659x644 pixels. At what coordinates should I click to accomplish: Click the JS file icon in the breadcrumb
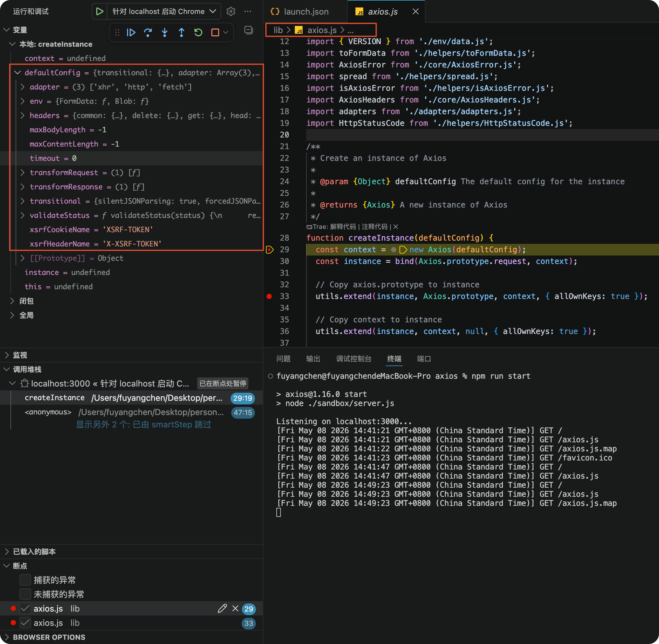(299, 30)
